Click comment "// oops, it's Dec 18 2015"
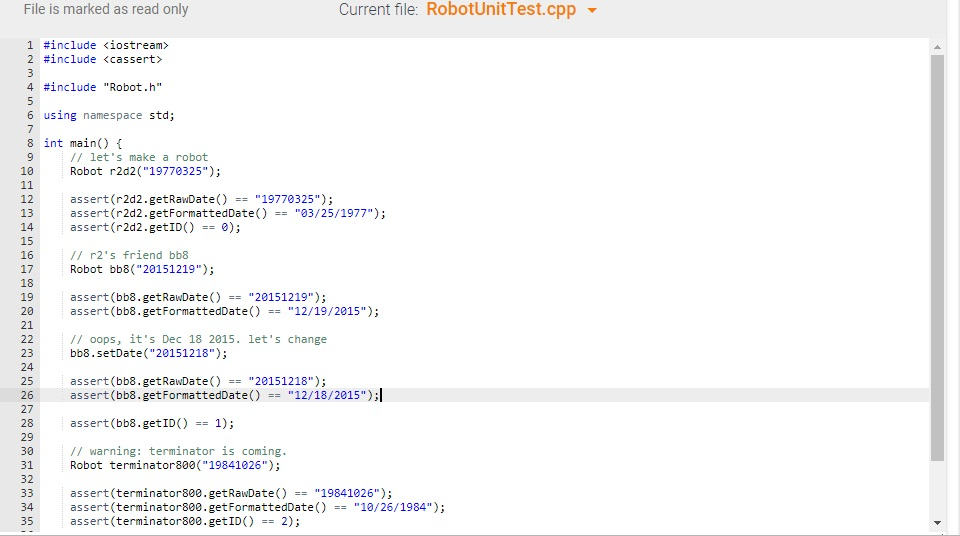Screen dimensions: 960x536 coord(198,339)
